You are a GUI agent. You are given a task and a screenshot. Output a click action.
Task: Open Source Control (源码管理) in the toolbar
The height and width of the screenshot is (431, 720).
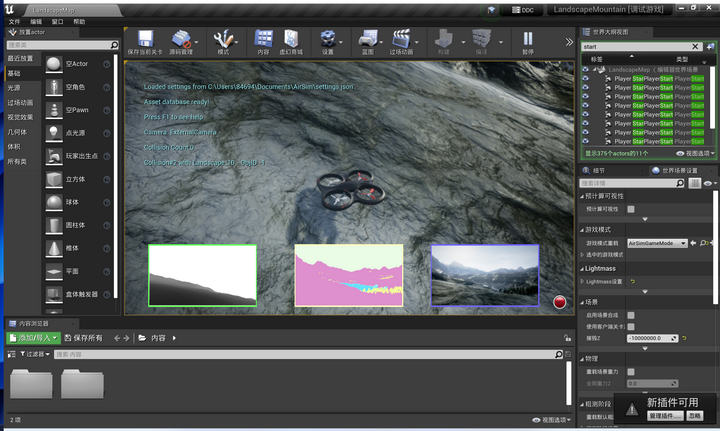point(182,38)
